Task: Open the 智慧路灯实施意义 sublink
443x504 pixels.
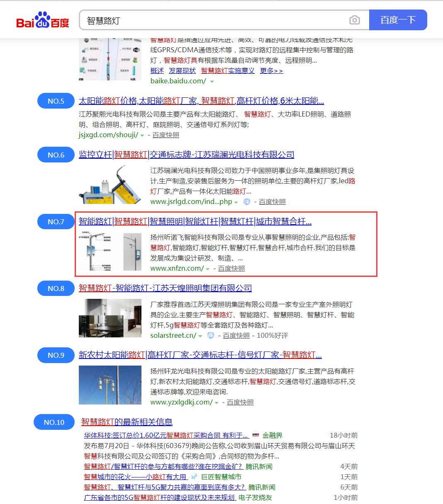Action: click(x=228, y=70)
